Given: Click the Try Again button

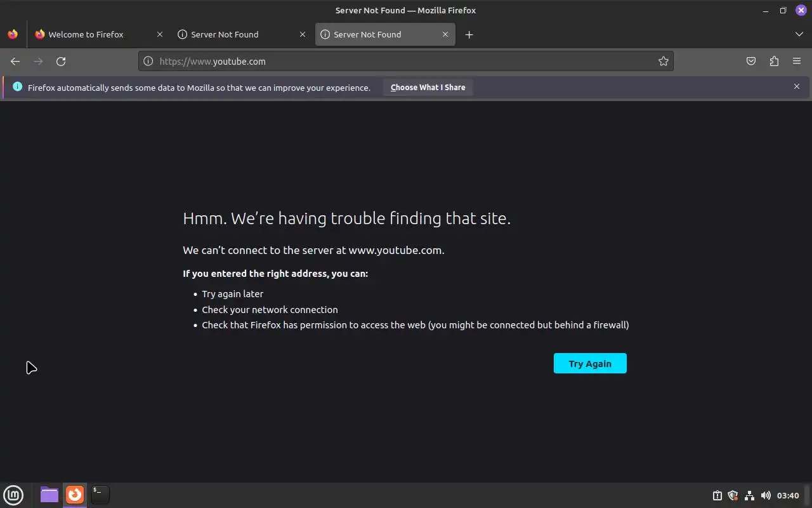Looking at the screenshot, I should (x=590, y=363).
